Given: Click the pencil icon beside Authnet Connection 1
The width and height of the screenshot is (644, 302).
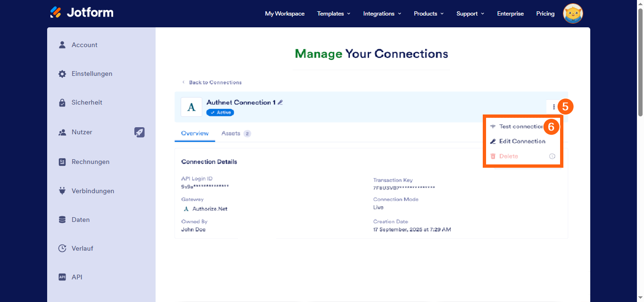Looking at the screenshot, I should tap(281, 102).
